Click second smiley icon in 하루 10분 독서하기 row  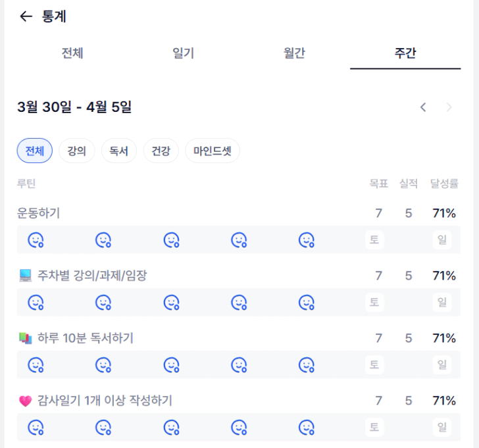click(x=103, y=365)
